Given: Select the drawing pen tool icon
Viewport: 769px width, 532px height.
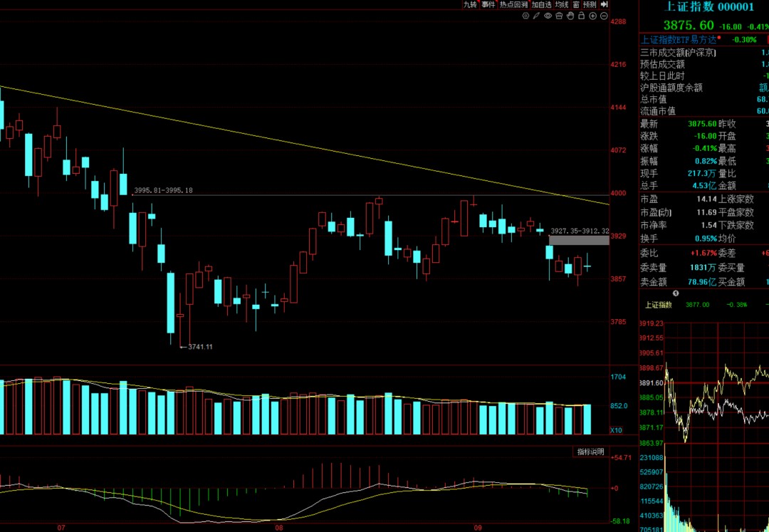Looking at the screenshot, I should (x=537, y=16).
